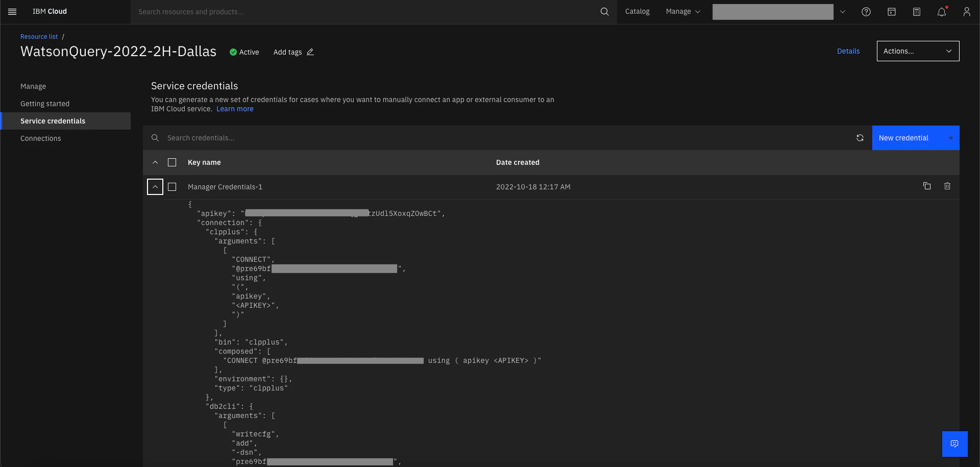Go to Connections in sidebar
Viewport: 980px width, 467px height.
tap(41, 138)
